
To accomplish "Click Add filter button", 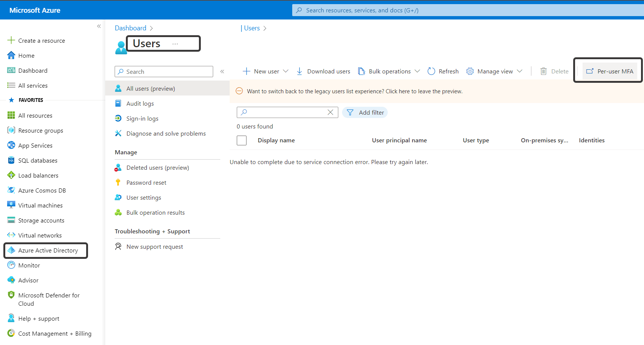I will coord(365,112).
